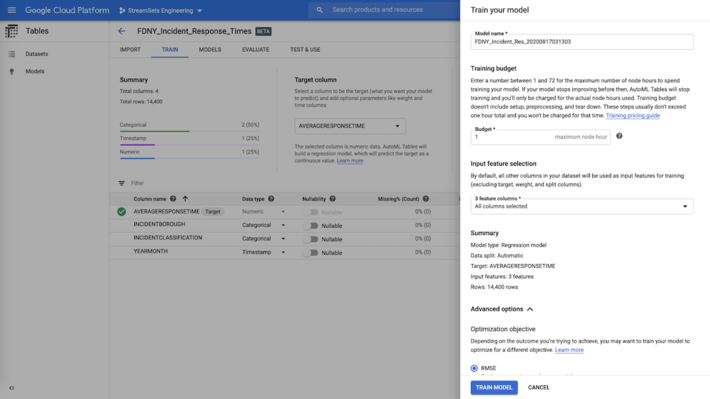Click the Numeric summary bar
The width and height of the screenshot is (710, 399).
189,158
